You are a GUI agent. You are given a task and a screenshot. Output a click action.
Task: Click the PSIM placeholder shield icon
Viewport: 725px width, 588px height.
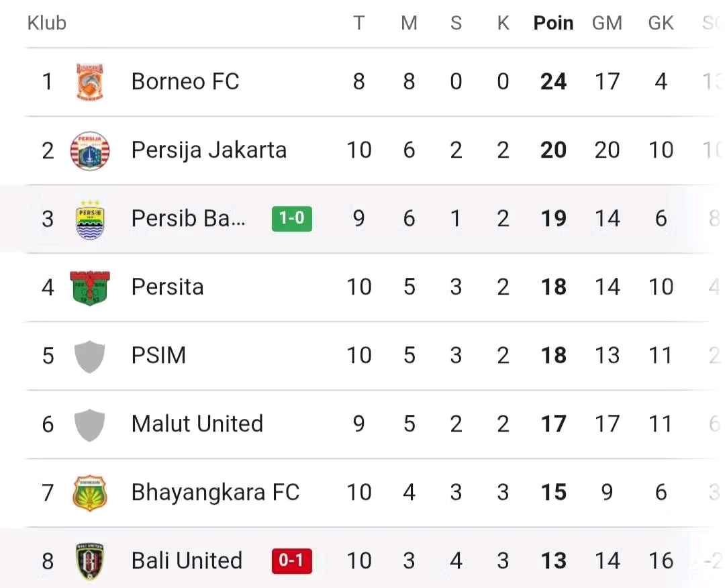coord(89,355)
